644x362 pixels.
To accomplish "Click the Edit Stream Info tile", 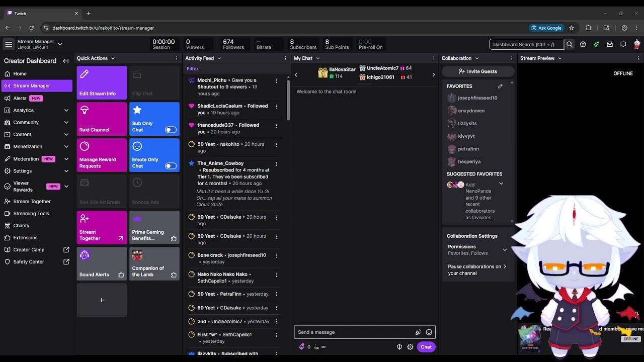I will coord(102,82).
